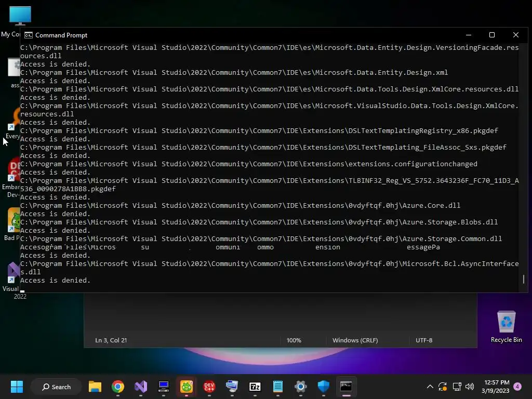Click UTF-8 encoding in Notepad status bar
Screen dimensions: 532x399
[x=424, y=340]
